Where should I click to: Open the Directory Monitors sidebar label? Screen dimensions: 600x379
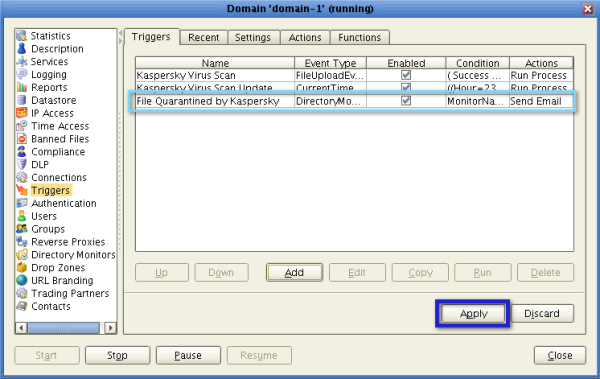(73, 255)
